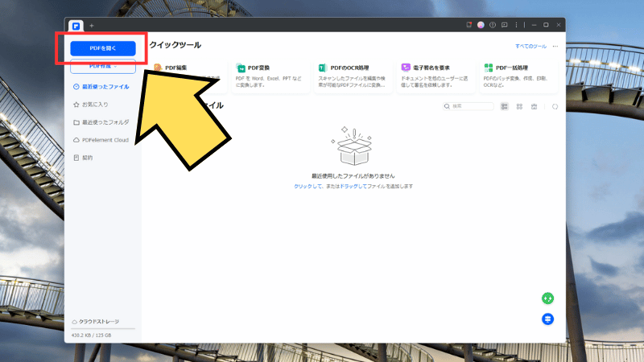Click the file search field
Screen dimensions: 644x362
[469, 106]
